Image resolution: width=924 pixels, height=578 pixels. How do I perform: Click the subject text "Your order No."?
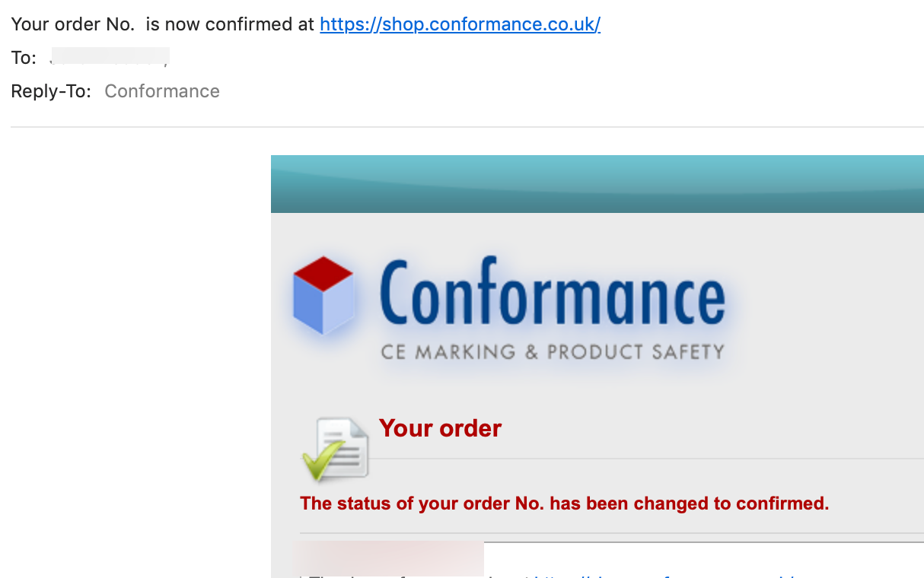click(72, 24)
